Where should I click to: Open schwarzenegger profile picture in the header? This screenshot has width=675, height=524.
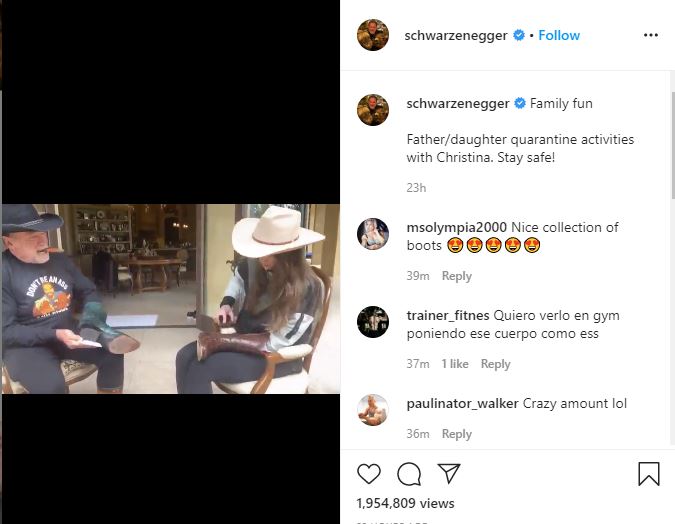point(373,35)
